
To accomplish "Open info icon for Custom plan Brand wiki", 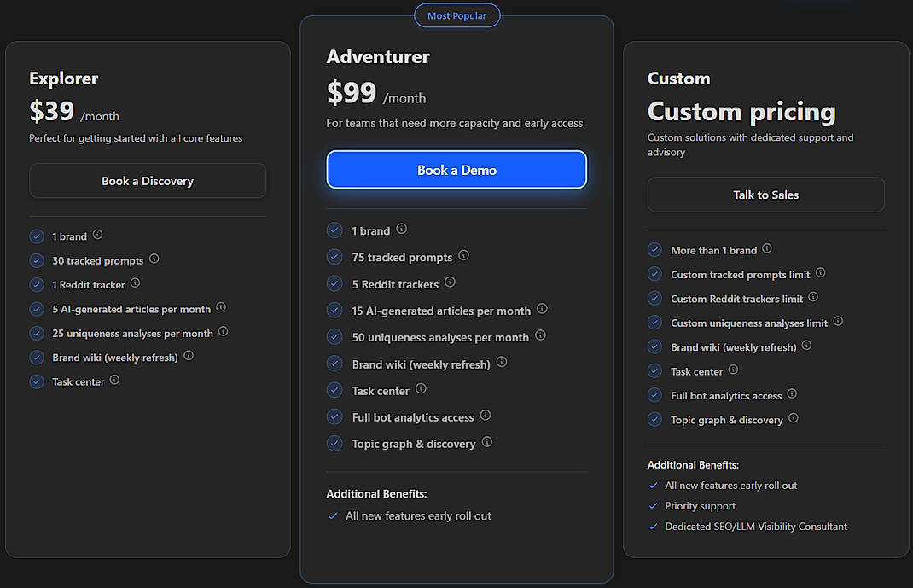I will pyautogui.click(x=806, y=346).
